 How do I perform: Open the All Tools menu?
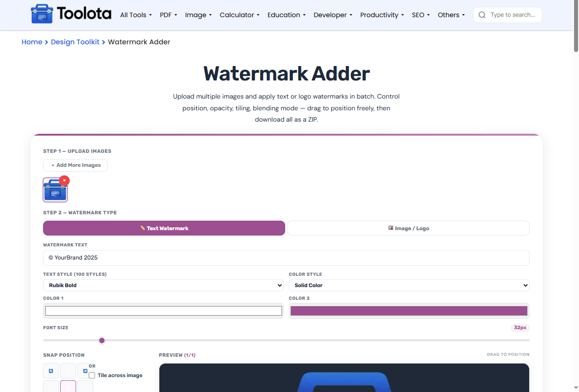click(x=136, y=15)
